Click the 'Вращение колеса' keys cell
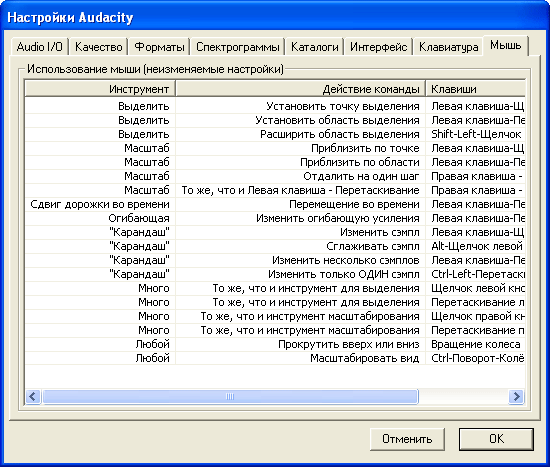This screenshot has height=467, width=550. (475, 344)
